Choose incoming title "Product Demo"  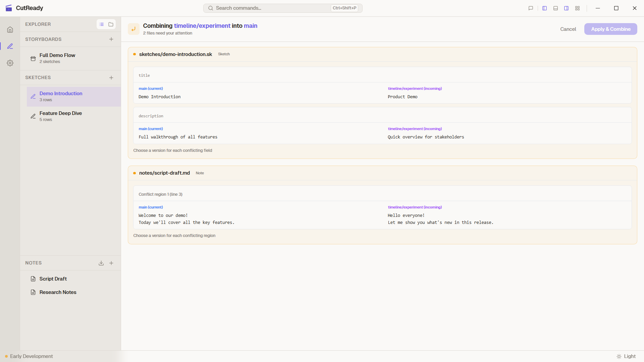click(402, 97)
